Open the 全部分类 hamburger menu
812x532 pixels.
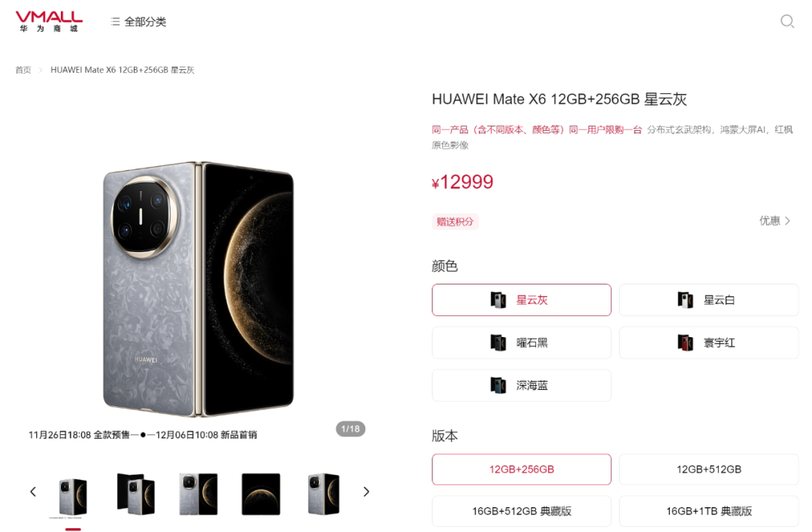(138, 22)
